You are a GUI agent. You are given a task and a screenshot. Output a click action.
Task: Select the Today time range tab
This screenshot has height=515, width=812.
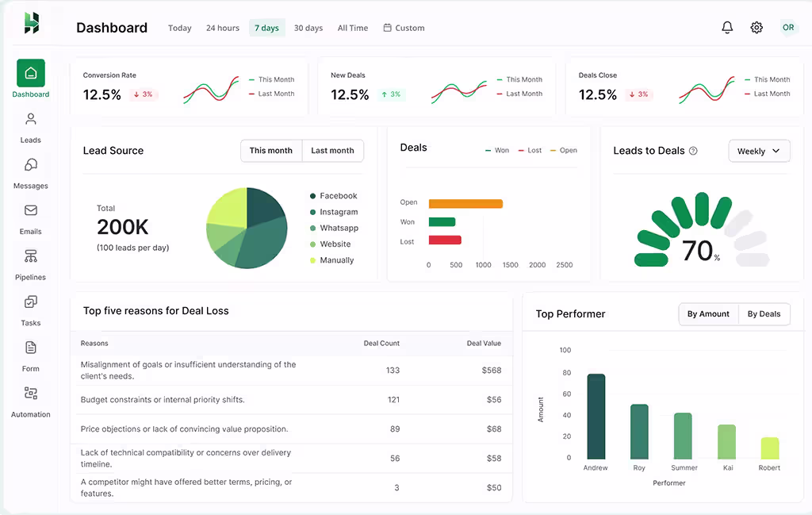coord(179,27)
